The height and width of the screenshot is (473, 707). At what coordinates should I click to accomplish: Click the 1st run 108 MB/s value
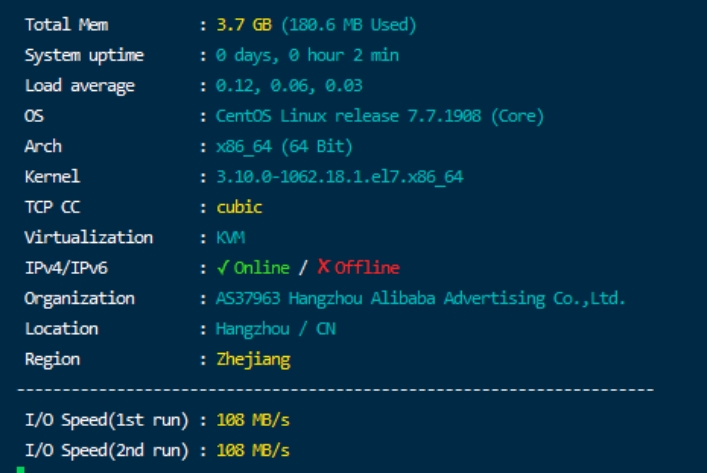(253, 419)
